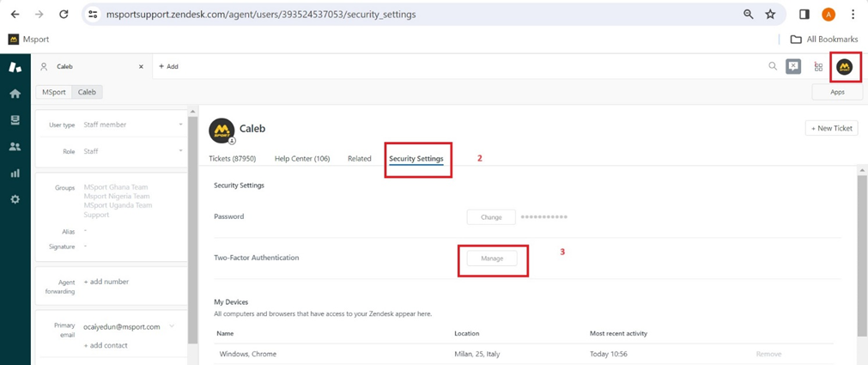868x365 pixels.
Task: Open Zendesk search magnifier
Action: (773, 66)
